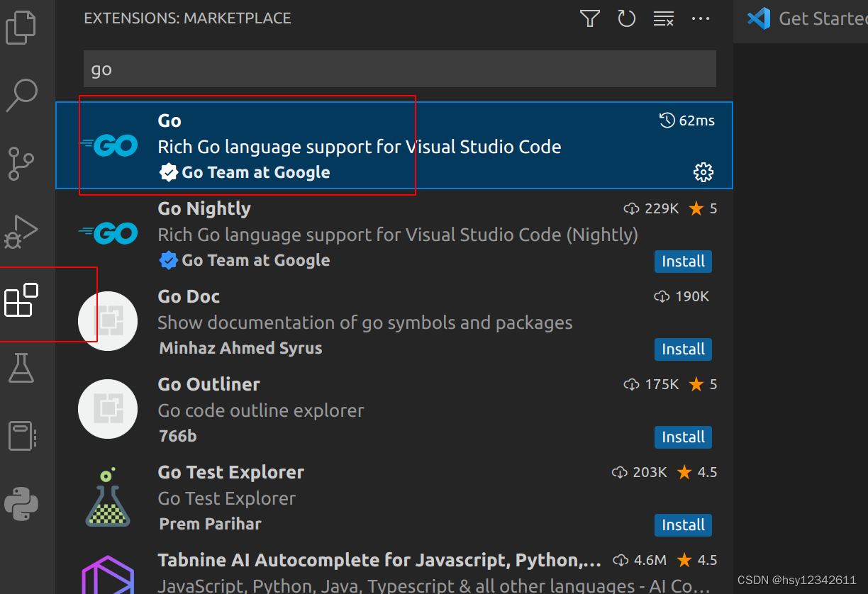Open the Explorer view in activity bar
868x594 pixels.
click(x=21, y=26)
